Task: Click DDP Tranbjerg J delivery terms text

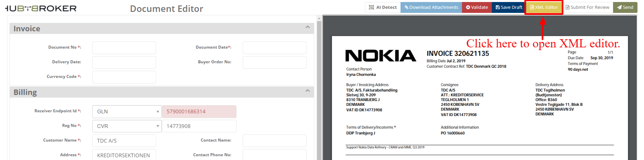Action: click(x=361, y=133)
